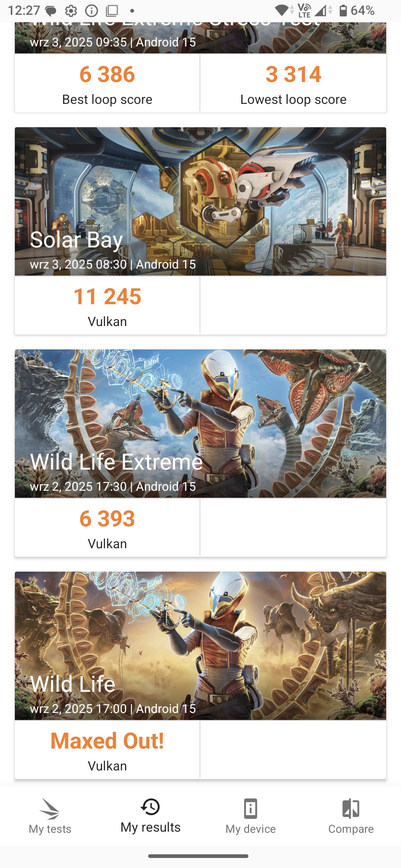The width and height of the screenshot is (401, 868).
Task: Tap the Maxed Out! result text
Action: coord(107,741)
